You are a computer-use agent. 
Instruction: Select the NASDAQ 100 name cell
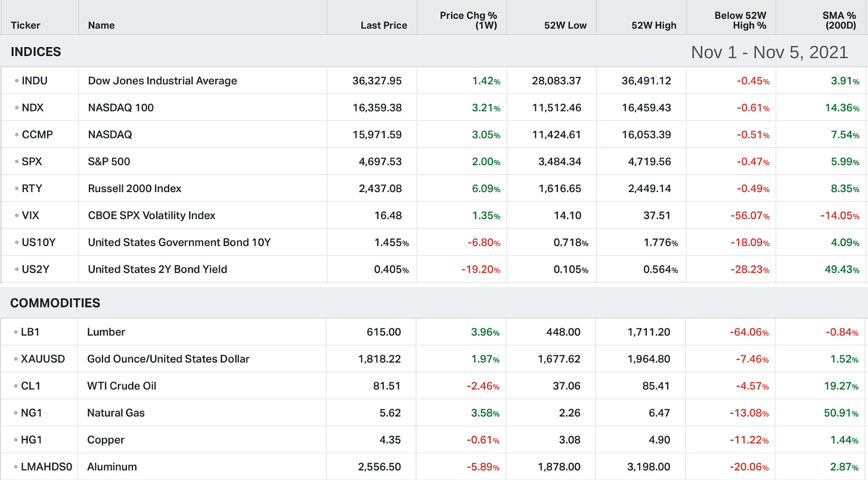click(120, 107)
